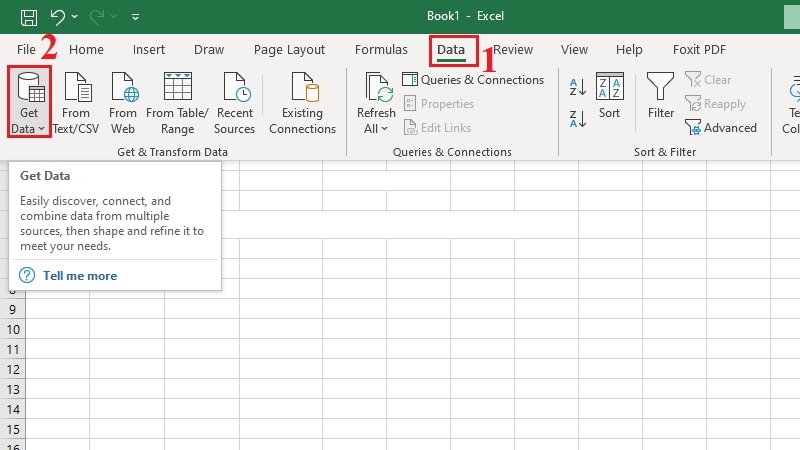
Task: Open the Redo history dropdown arrow
Action: click(x=114, y=17)
